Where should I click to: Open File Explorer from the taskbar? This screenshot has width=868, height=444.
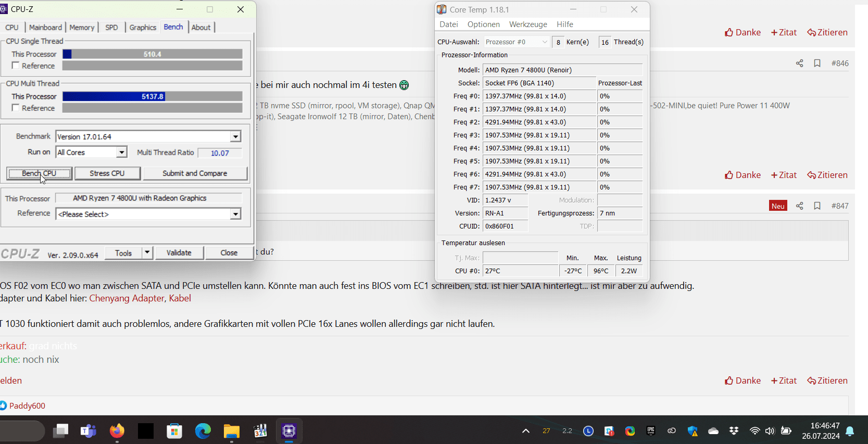(232, 430)
